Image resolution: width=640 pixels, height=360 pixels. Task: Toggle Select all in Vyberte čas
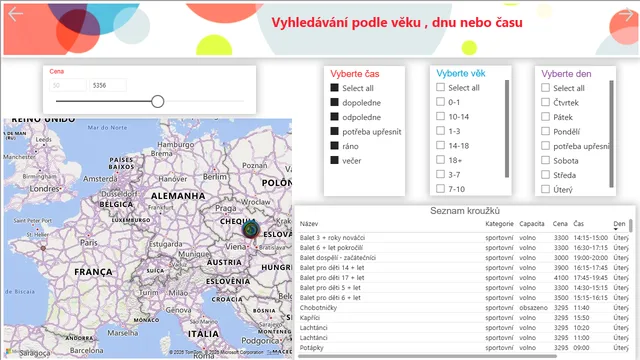[x=334, y=87]
